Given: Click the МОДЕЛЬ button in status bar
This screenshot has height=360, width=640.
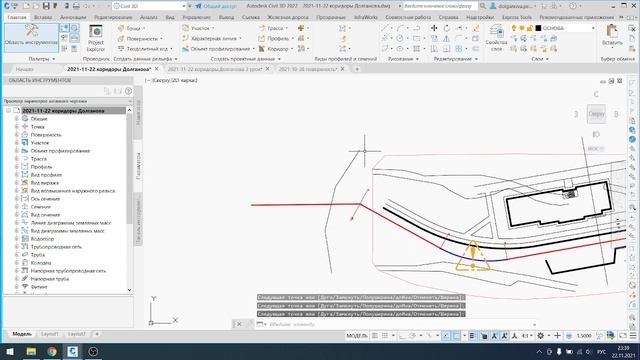Looking at the screenshot, I should [x=357, y=336].
